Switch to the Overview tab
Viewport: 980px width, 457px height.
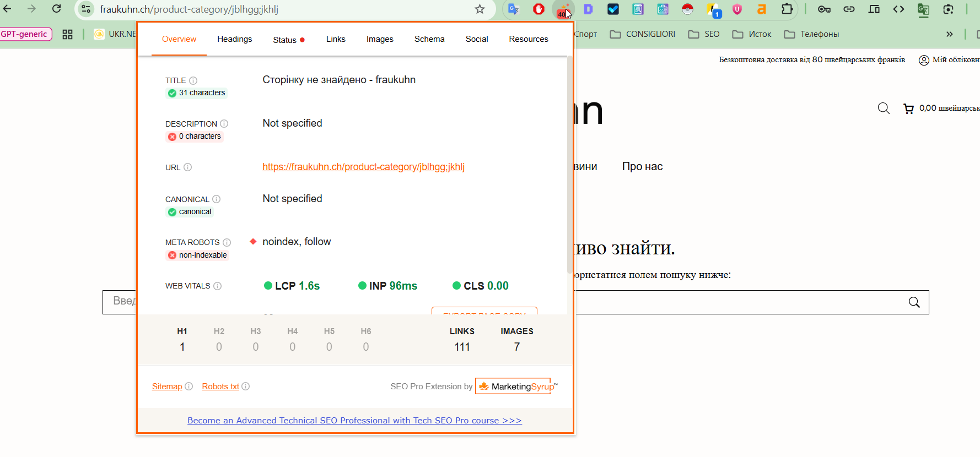179,39
